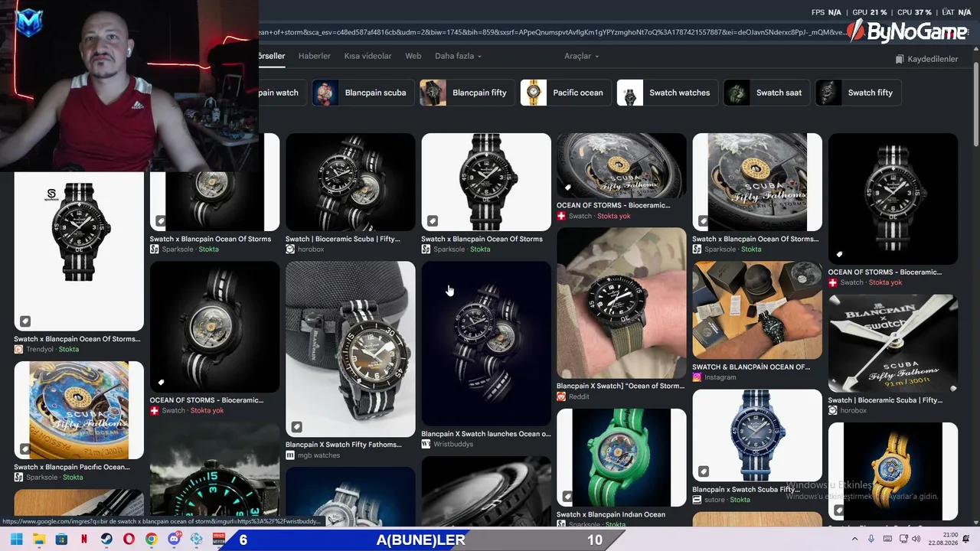The height and width of the screenshot is (551, 980).
Task: Launch Opera browser from the taskbar
Action: [129, 540]
